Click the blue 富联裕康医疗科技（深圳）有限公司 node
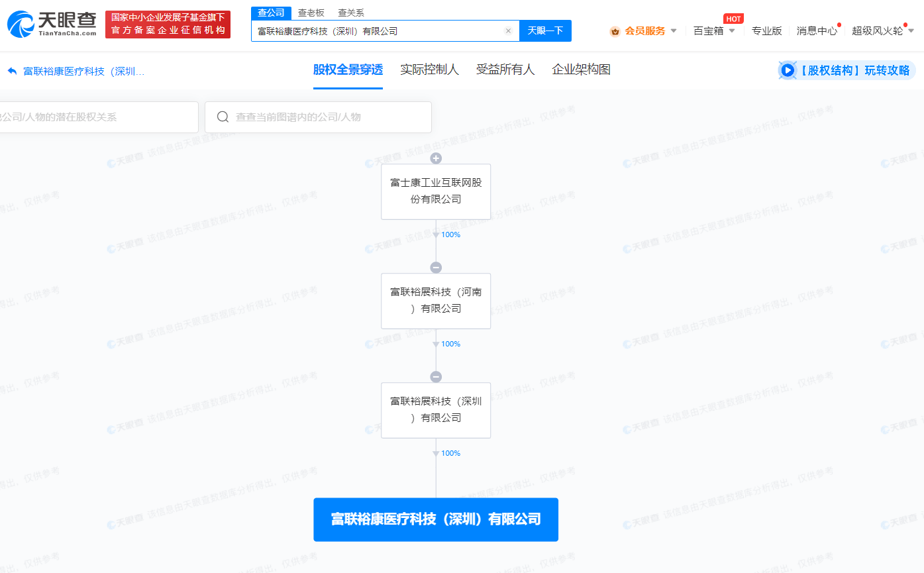 coord(436,519)
